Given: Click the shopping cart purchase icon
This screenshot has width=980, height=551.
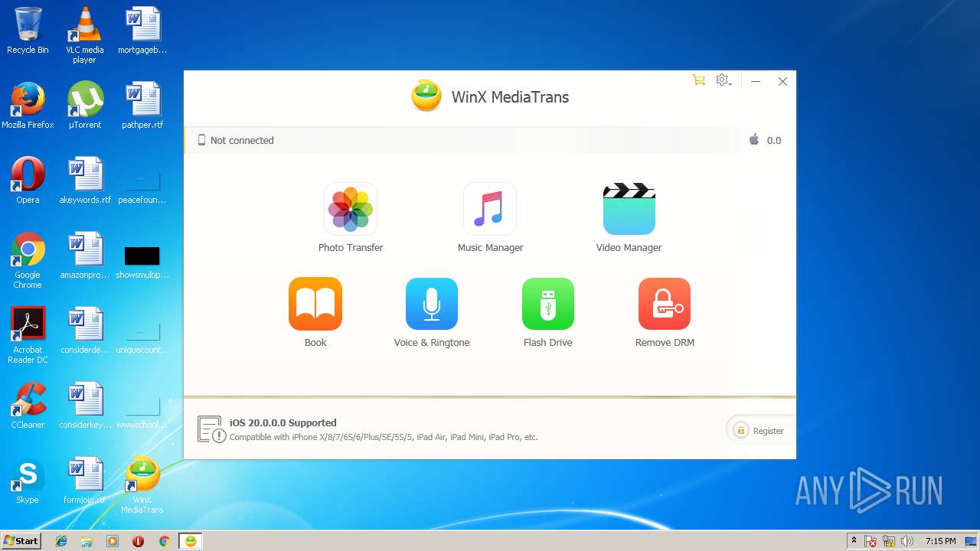Looking at the screenshot, I should tap(698, 80).
